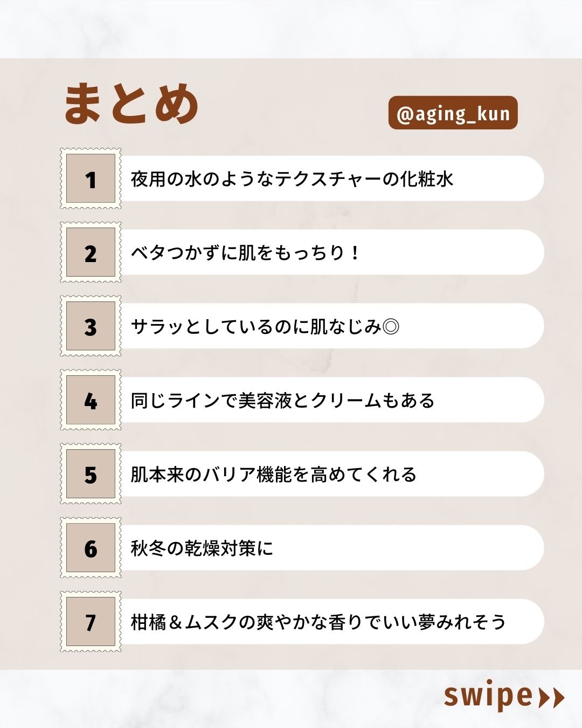This screenshot has height=728, width=582.
Task: Tap the 同じラインで美容液とクリームもある row
Action: coord(282,401)
